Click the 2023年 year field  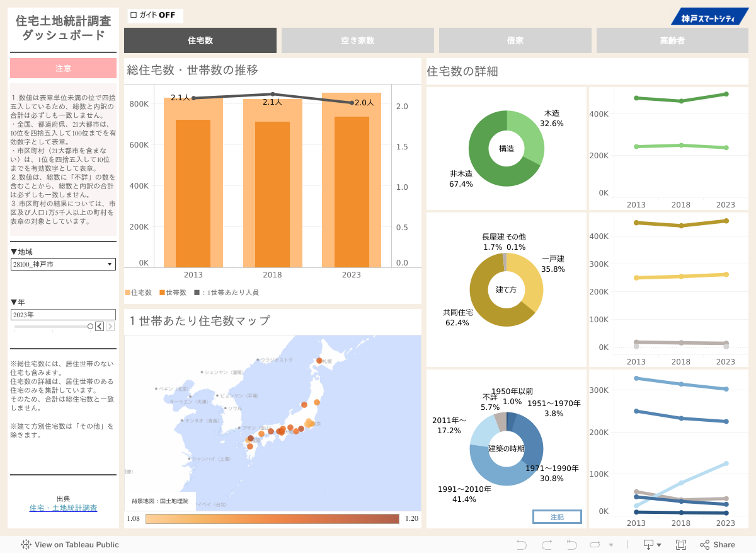pyautogui.click(x=63, y=314)
